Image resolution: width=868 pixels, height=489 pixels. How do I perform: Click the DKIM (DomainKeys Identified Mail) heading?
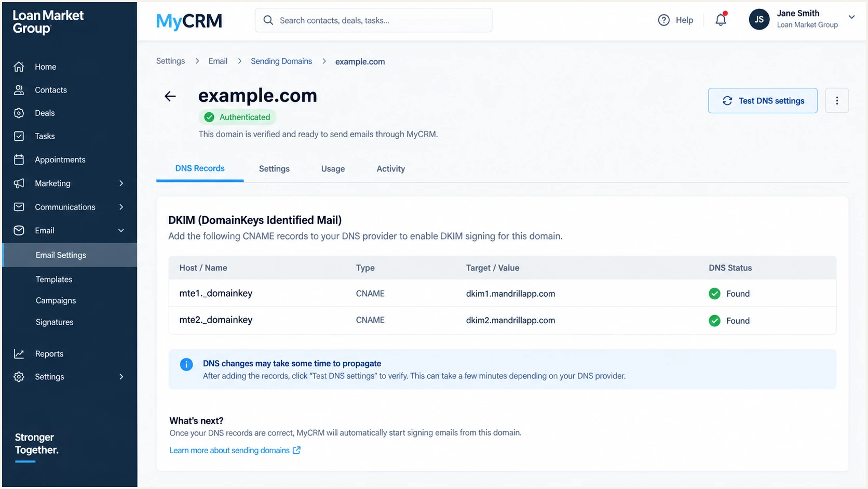[255, 220]
